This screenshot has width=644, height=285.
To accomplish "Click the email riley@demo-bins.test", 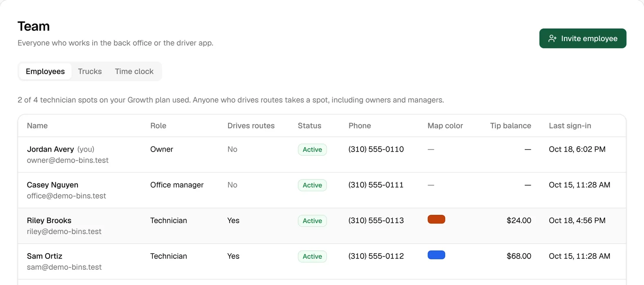I will (64, 232).
